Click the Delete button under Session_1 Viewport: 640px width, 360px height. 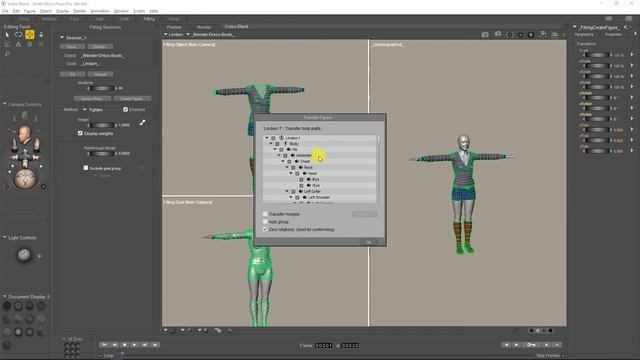[100, 47]
